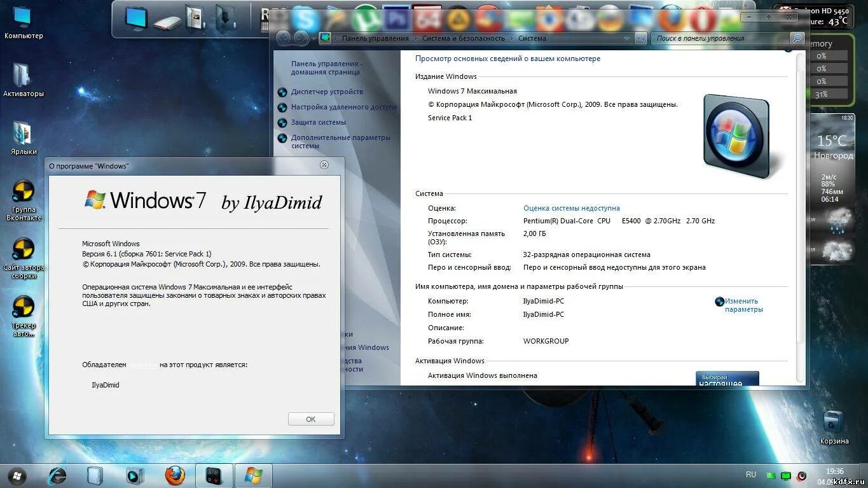This screenshot has width=868, height=488.
Task: Switch to the System control panel taskbar item
Action: (x=214, y=476)
